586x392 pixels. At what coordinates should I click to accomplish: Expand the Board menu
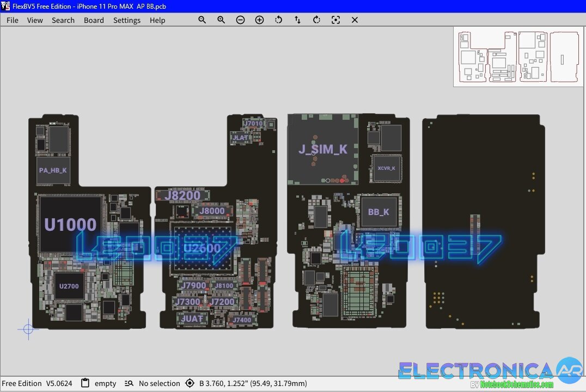[x=94, y=20]
